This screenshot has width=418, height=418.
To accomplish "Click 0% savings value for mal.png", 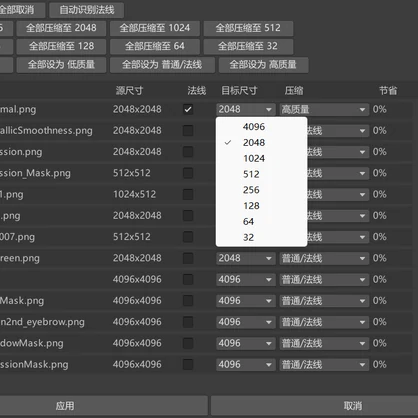I will [x=380, y=109].
